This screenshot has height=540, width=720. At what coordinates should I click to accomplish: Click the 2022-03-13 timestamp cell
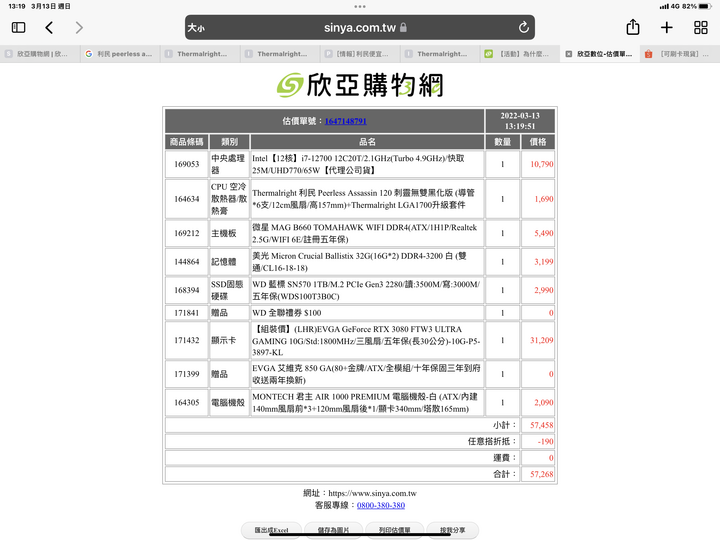[x=520, y=121]
